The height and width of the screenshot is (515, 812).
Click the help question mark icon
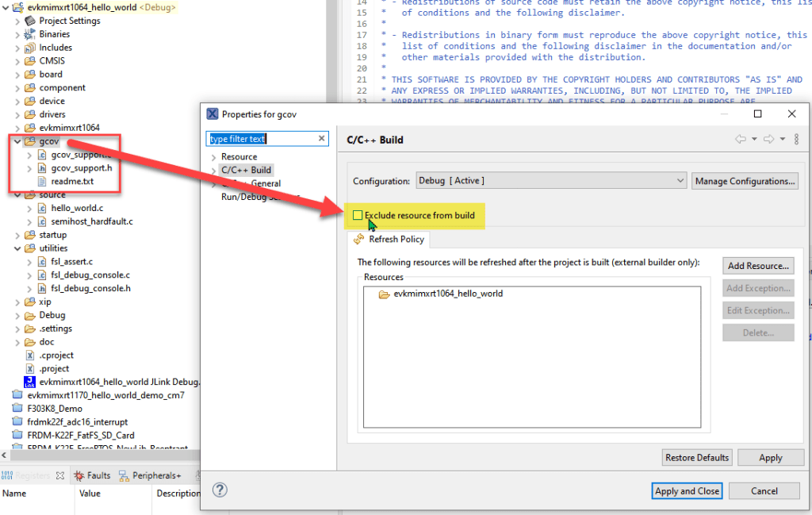pos(220,490)
